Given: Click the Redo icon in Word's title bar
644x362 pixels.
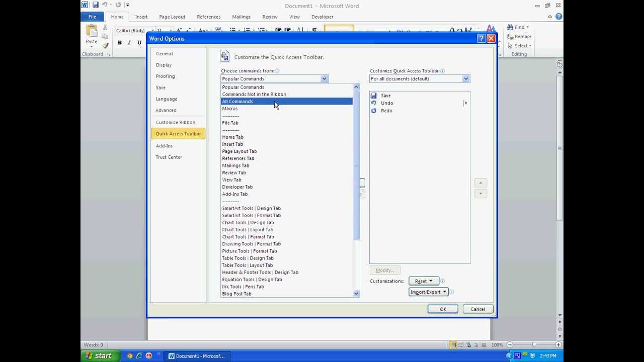Looking at the screenshot, I should click(118, 5).
